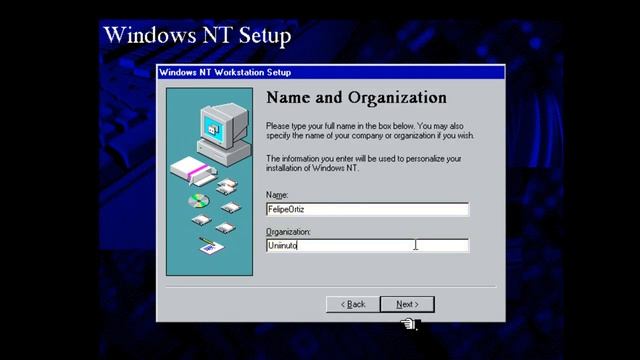Click the Organization: field label
The image size is (640, 360).
point(288,232)
